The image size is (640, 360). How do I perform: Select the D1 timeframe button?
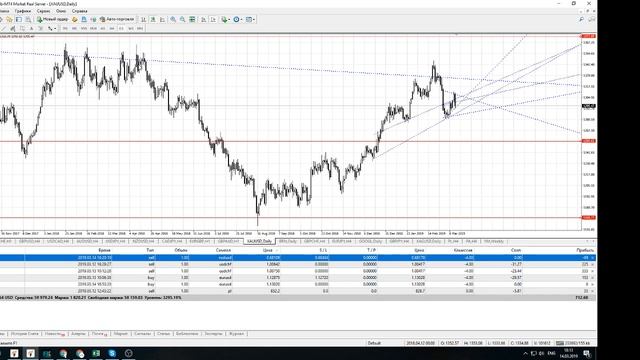tap(121, 29)
